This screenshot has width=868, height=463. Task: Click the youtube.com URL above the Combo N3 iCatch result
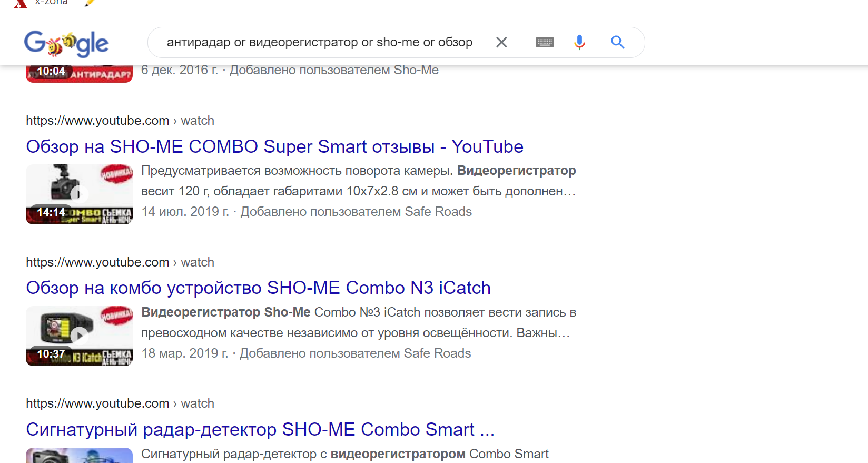[97, 262]
